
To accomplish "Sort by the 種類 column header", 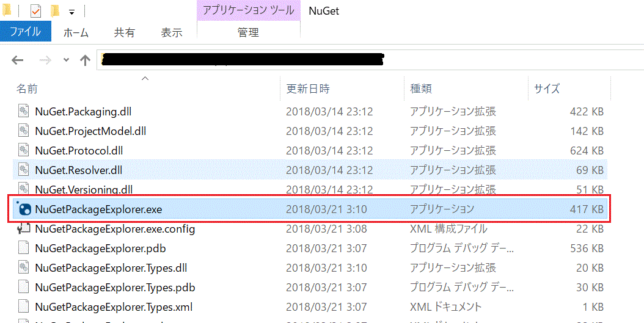I will point(421,89).
